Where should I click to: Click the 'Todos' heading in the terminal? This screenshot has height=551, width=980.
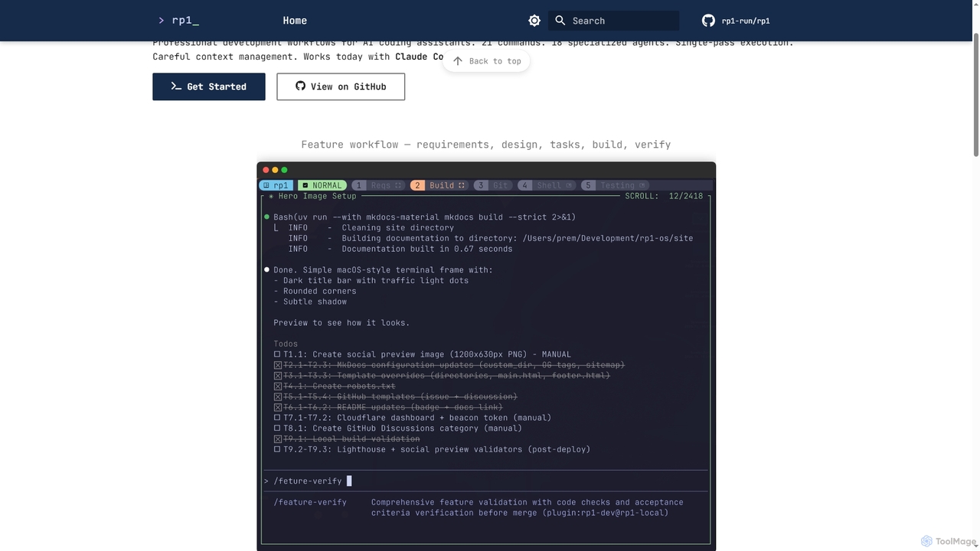(286, 344)
